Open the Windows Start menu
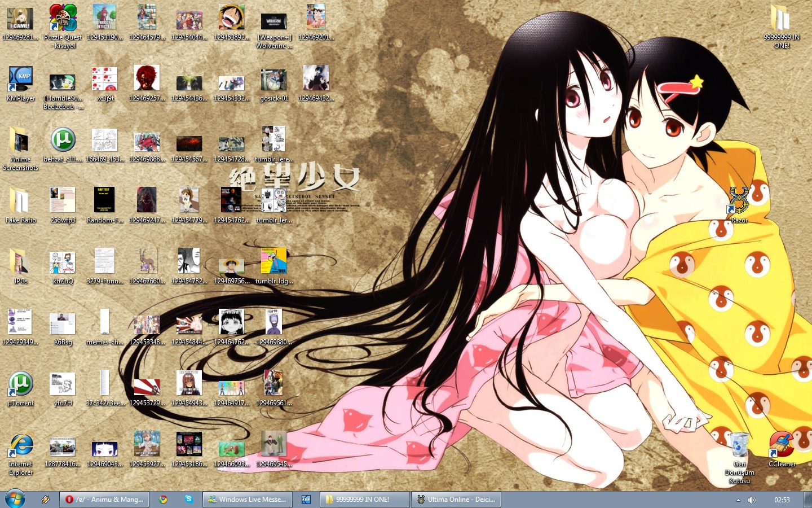 (x=15, y=500)
